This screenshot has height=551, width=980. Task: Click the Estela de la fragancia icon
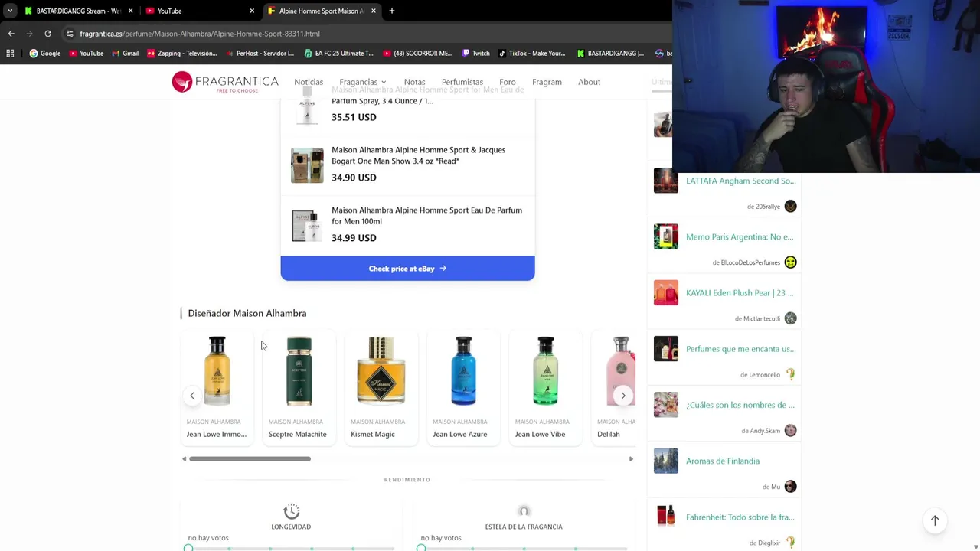coord(524,511)
